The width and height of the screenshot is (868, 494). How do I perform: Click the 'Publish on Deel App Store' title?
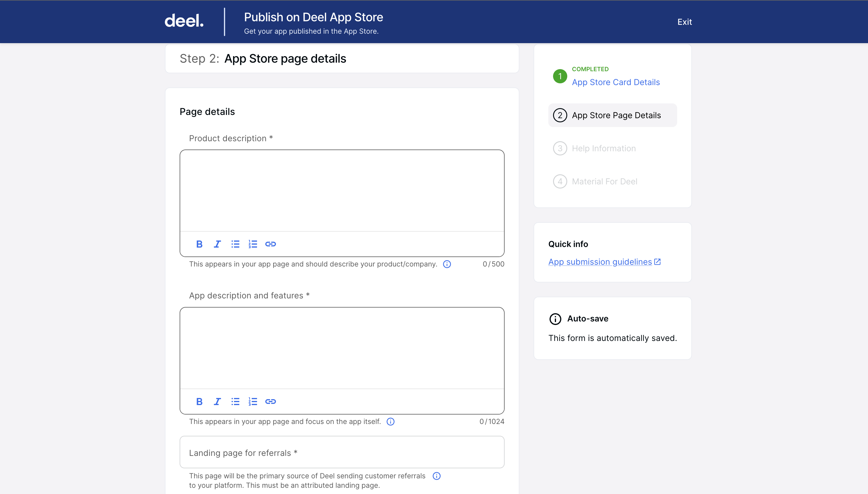tap(313, 17)
